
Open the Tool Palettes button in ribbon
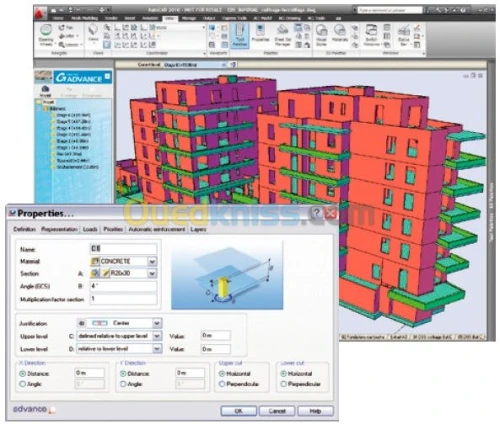[x=239, y=35]
